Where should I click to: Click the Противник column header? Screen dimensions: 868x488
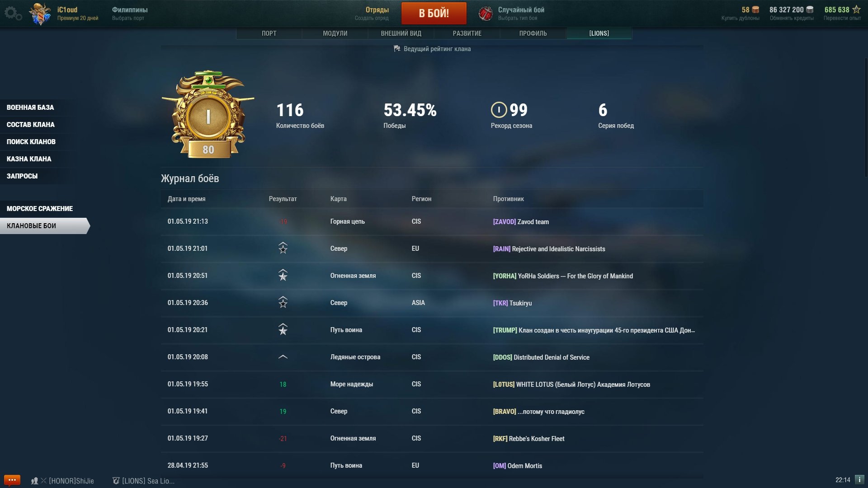[508, 199]
